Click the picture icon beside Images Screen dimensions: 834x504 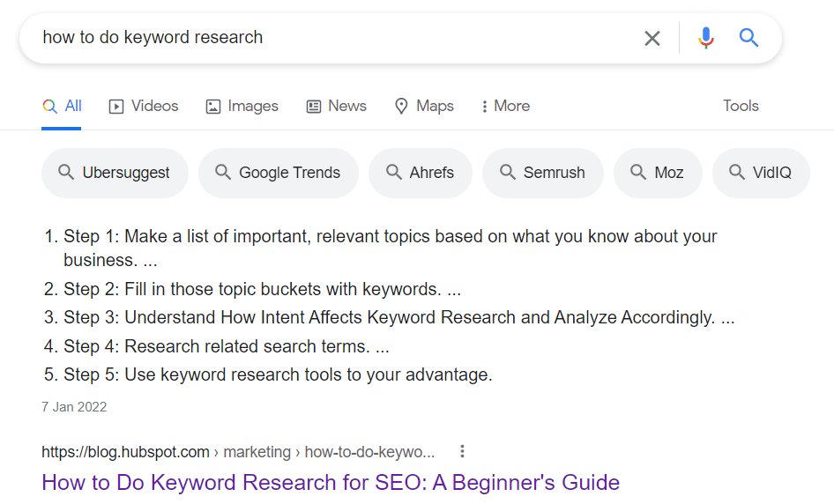(212, 107)
